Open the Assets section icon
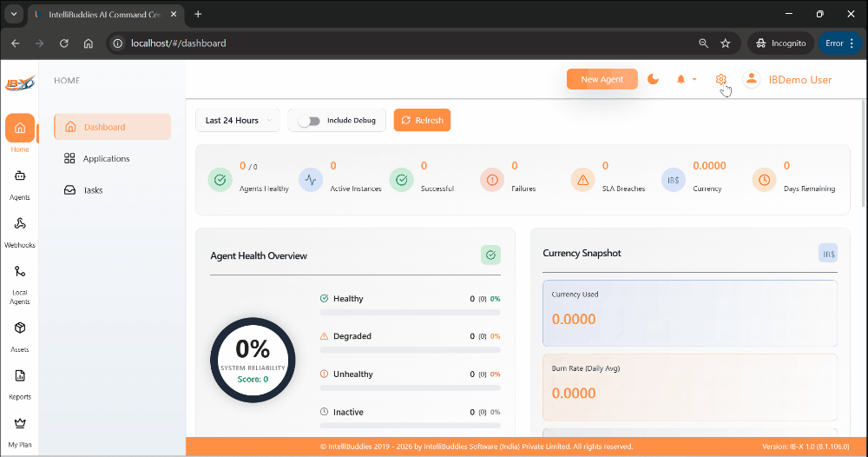The image size is (868, 457). [19, 328]
